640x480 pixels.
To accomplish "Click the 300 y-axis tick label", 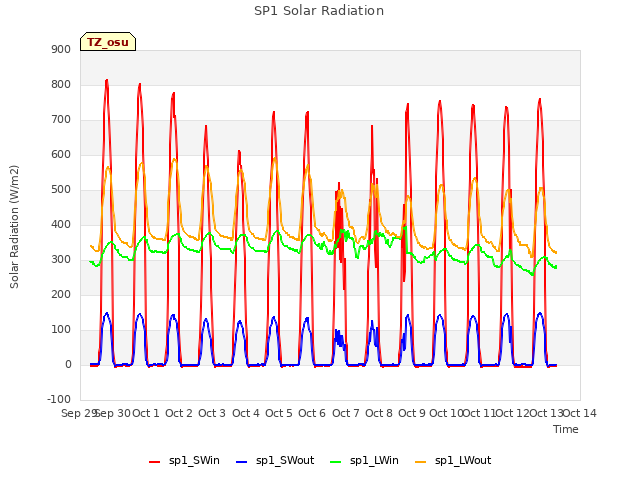I will [x=61, y=260].
